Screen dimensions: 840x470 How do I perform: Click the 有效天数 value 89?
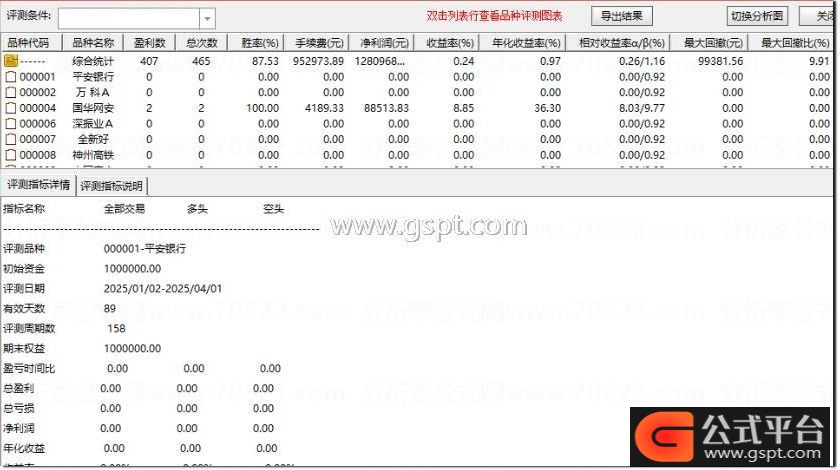[x=109, y=308]
